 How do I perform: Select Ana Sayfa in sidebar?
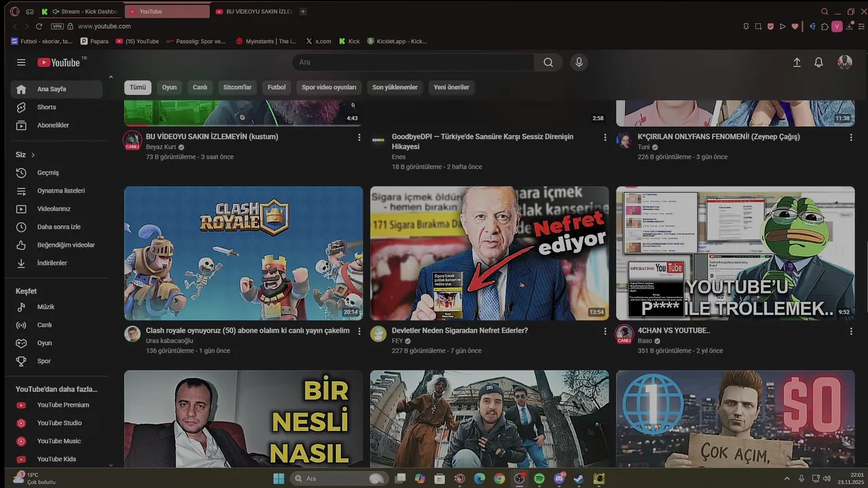[56, 89]
